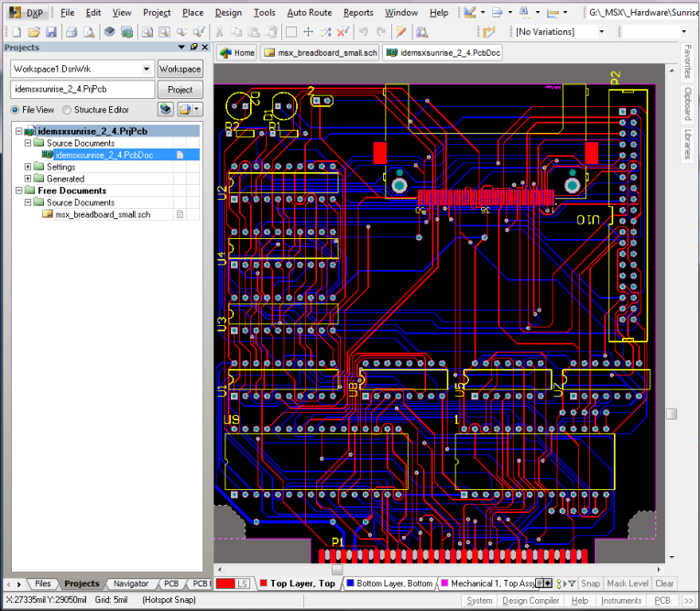Create a new document from toolbar

point(17,32)
